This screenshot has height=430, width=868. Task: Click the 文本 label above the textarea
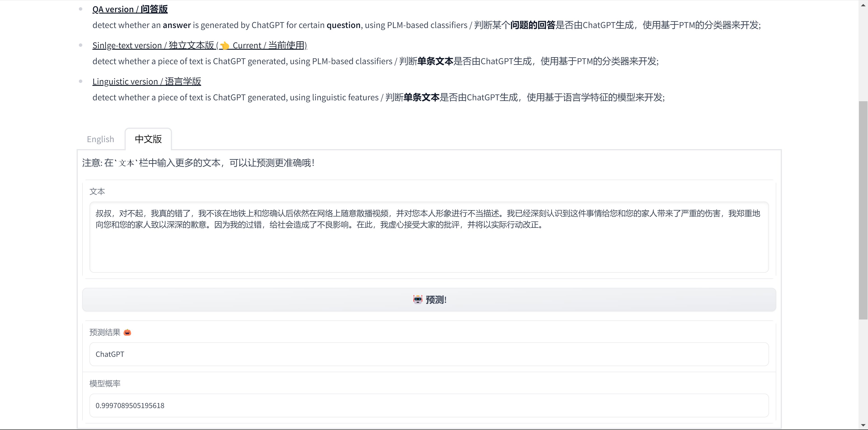[97, 192]
